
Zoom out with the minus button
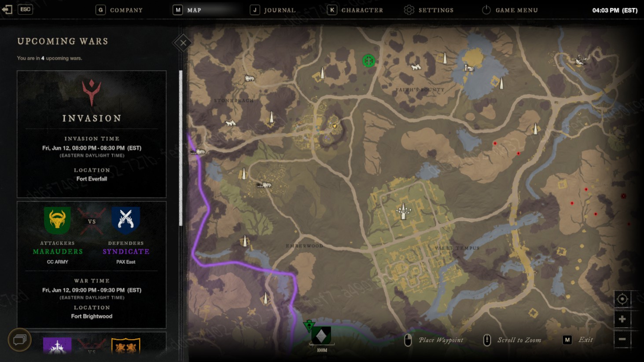pyautogui.click(x=622, y=339)
